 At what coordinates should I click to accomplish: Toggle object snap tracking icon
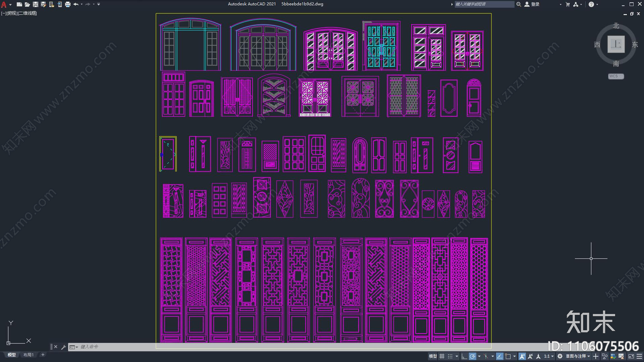(500, 356)
